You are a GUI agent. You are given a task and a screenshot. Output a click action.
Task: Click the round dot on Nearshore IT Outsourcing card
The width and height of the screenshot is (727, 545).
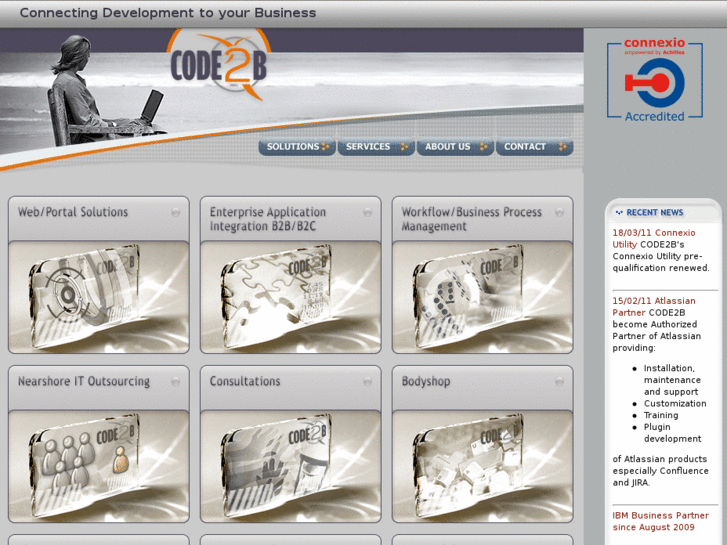(x=176, y=381)
